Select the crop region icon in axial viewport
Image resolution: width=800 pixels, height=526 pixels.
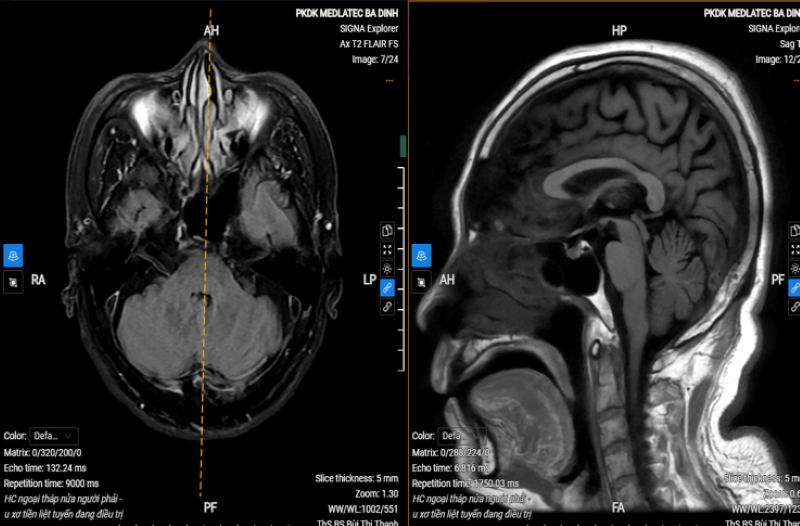(x=13, y=283)
